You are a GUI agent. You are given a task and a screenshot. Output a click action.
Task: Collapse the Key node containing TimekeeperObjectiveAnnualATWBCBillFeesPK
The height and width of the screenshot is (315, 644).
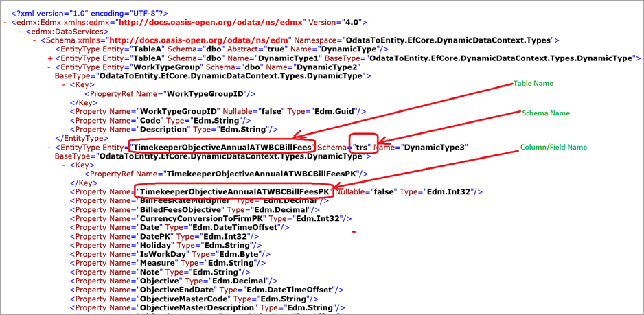click(x=65, y=165)
